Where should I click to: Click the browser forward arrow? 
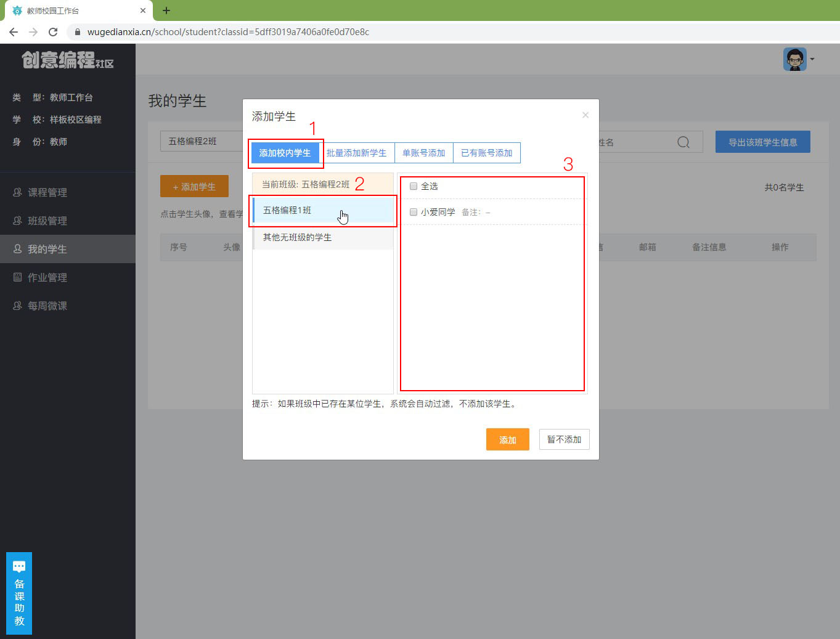33,32
